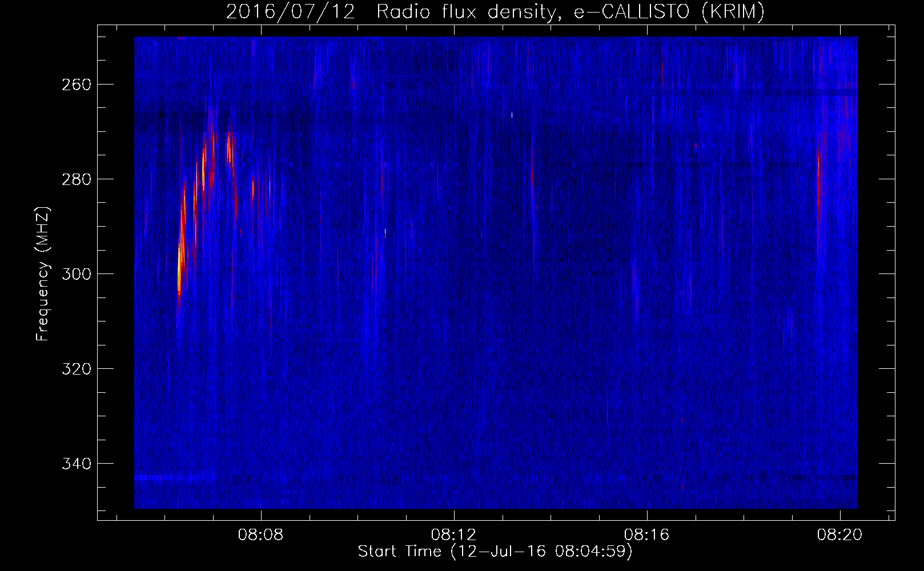
Task: Click the Start Time axis label
Action: pyautogui.click(x=495, y=552)
